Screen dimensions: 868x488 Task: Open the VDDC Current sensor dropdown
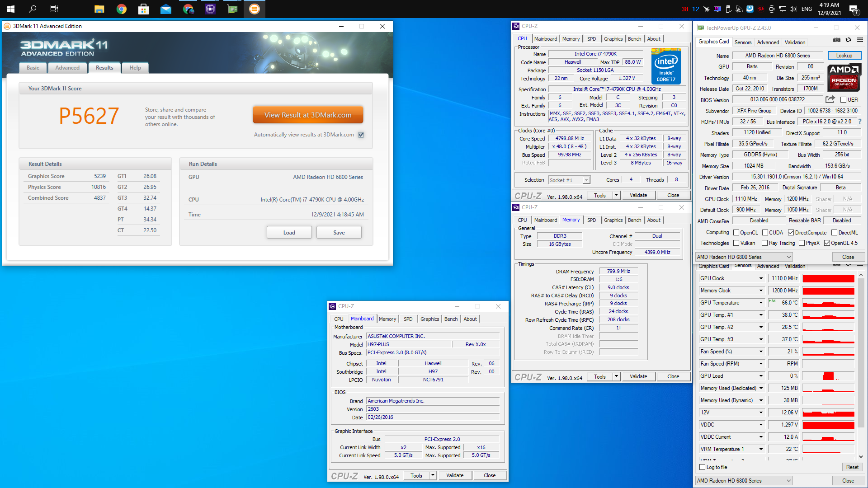pyautogui.click(x=761, y=437)
